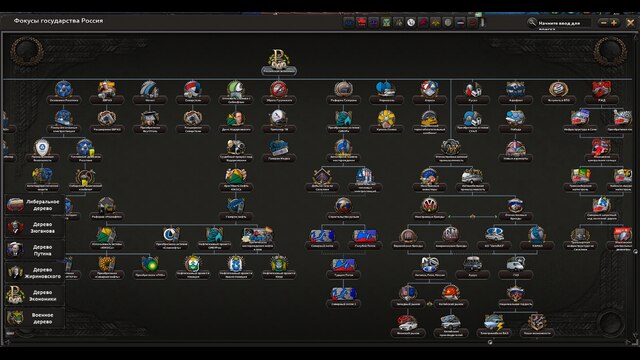Click the horizontal scrollbar at bottom
Screen dimensions: 640x360
coord(490,342)
